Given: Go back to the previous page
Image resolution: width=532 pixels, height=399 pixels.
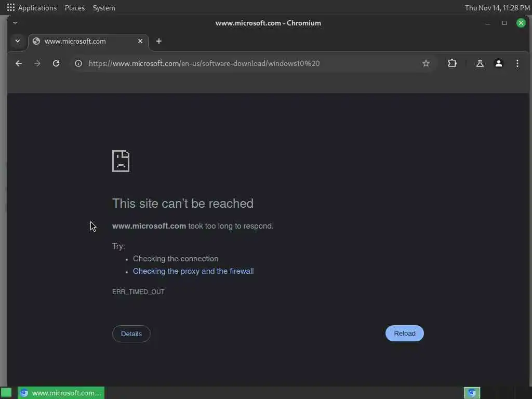Looking at the screenshot, I should point(19,63).
